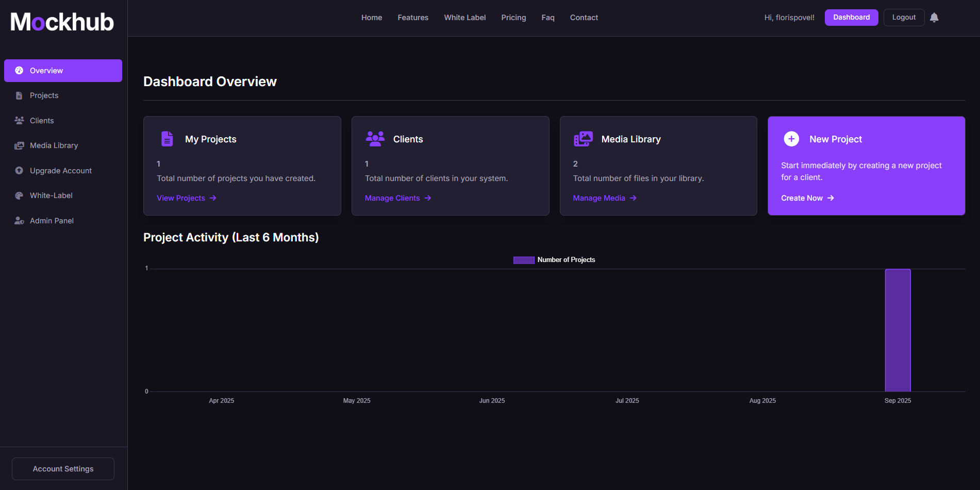Click the Clients group icon on the card
Image resolution: width=980 pixels, height=490 pixels.
(375, 138)
